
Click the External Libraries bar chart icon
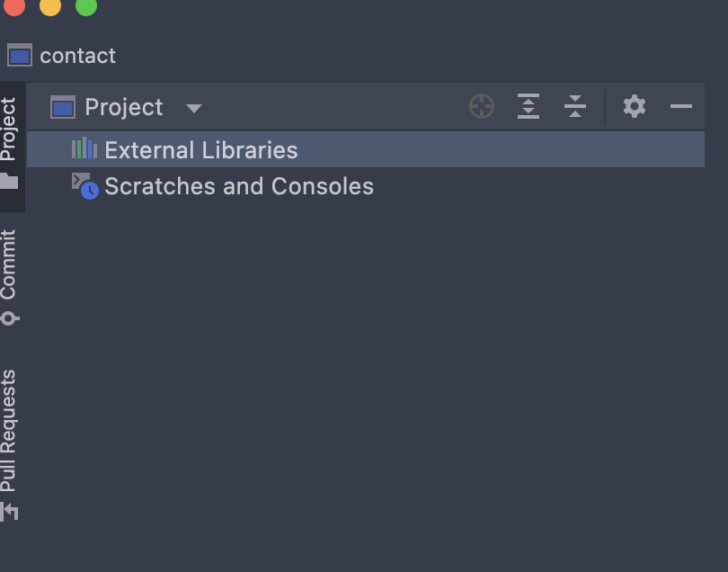coord(84,148)
